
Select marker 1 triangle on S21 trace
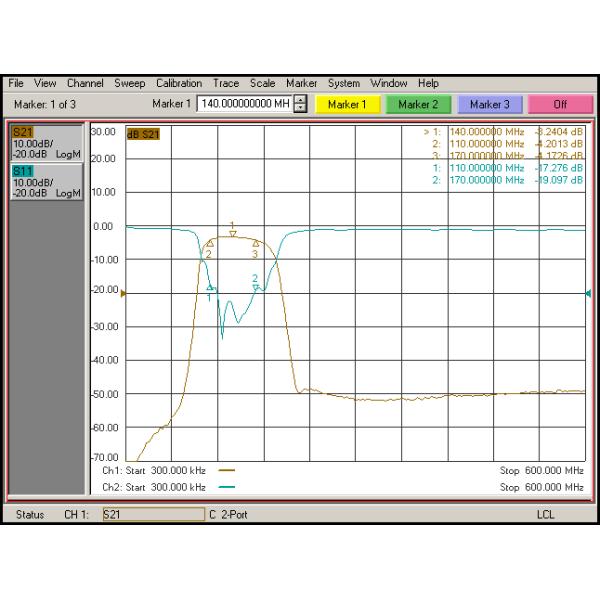(x=233, y=232)
